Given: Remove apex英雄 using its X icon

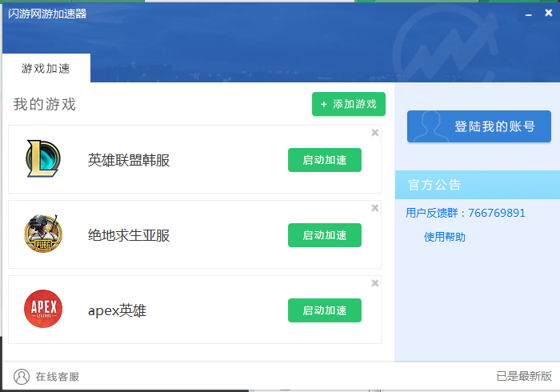Looking at the screenshot, I should [x=375, y=283].
